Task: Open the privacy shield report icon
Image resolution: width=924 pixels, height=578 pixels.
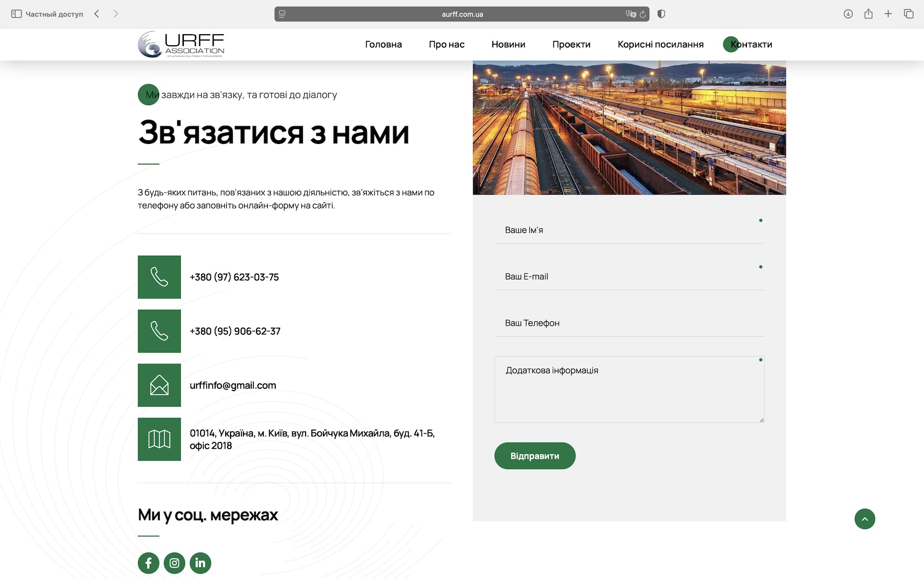Action: tap(661, 14)
